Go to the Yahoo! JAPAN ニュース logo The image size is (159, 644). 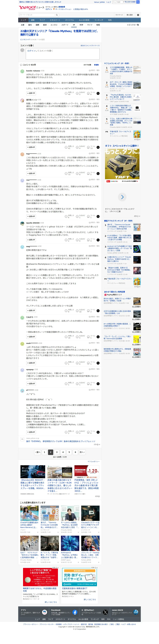click(31, 8)
